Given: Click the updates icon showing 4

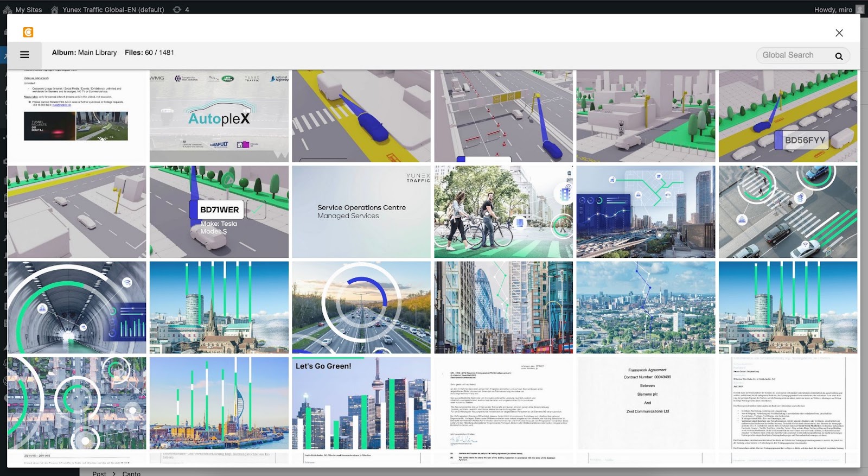Looking at the screenshot, I should [181, 9].
